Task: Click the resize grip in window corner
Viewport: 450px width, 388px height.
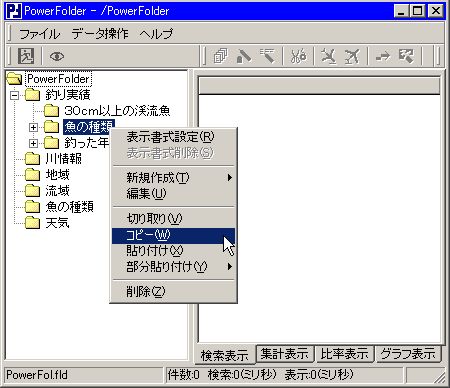Action: 440,377
